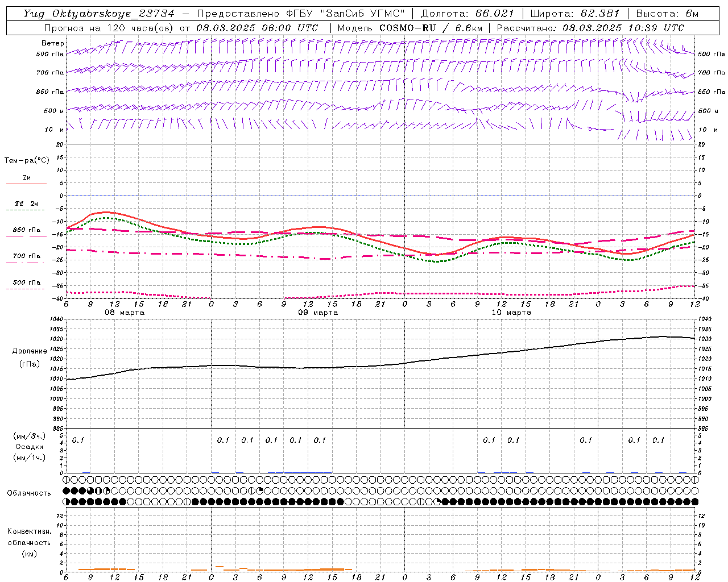This screenshot has width=728, height=582.
Task: Select forecast start time "08.03.2025 06:00 UTC"
Action: coord(257,28)
